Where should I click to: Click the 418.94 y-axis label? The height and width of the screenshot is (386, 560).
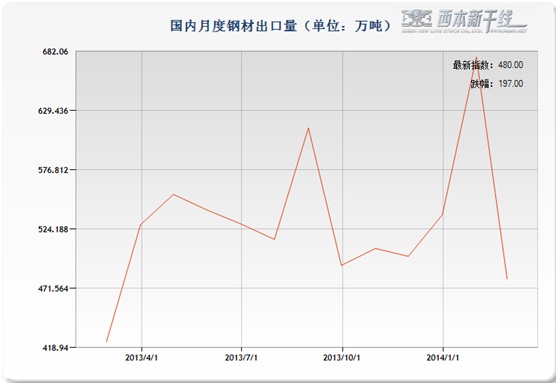[55, 347]
